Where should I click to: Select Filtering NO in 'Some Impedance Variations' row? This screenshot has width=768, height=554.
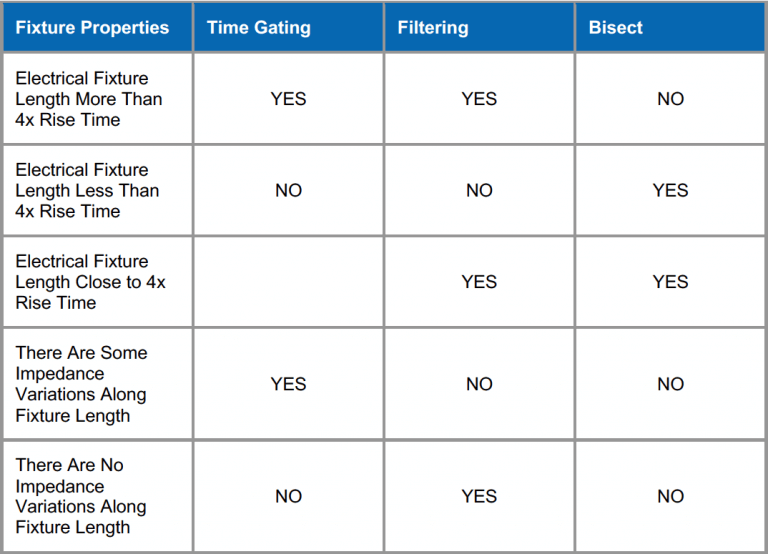click(x=479, y=384)
